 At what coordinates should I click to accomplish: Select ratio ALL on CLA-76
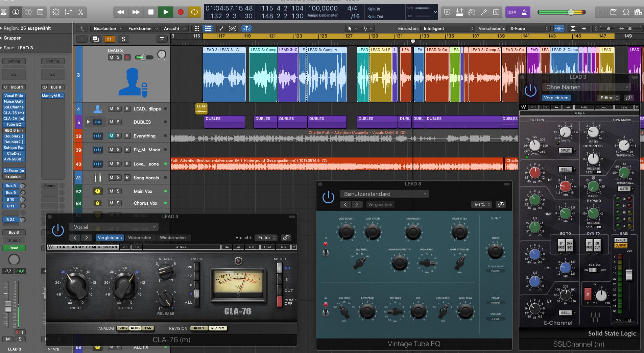coord(197,302)
